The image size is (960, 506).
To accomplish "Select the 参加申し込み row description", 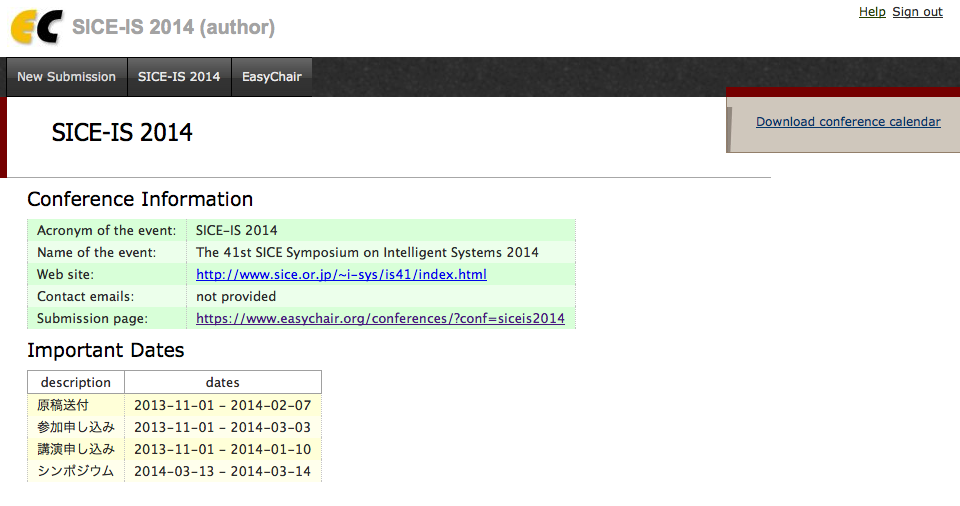I will tap(76, 427).
